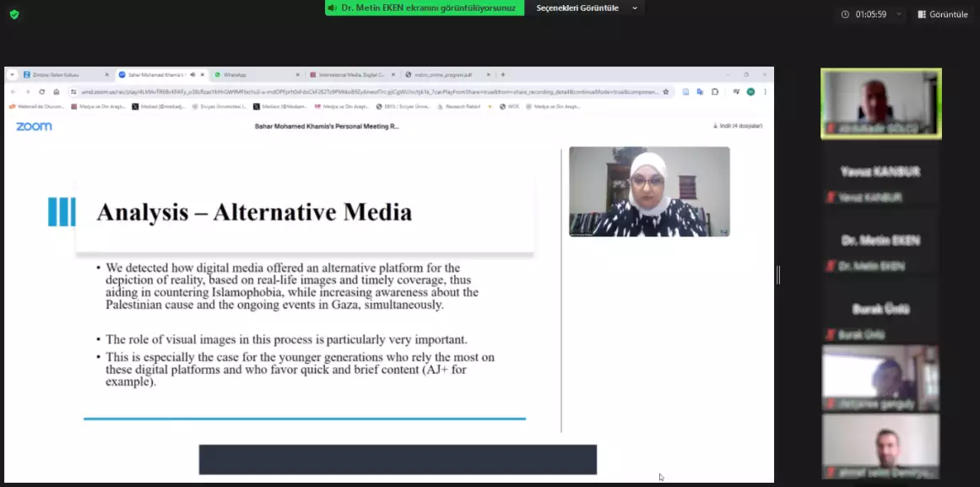Open the Görüntüle view layout button
The width and height of the screenshot is (980, 487).
[x=943, y=14]
